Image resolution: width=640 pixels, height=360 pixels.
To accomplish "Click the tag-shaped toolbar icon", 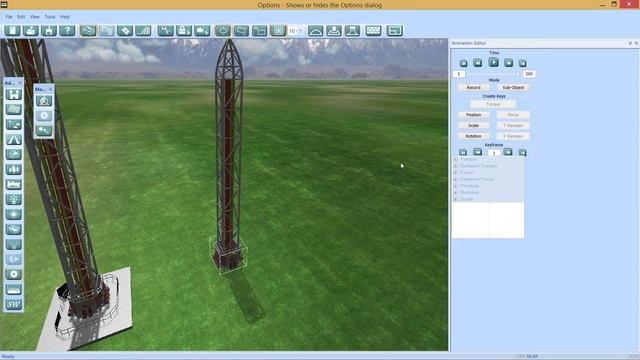I will [x=125, y=31].
